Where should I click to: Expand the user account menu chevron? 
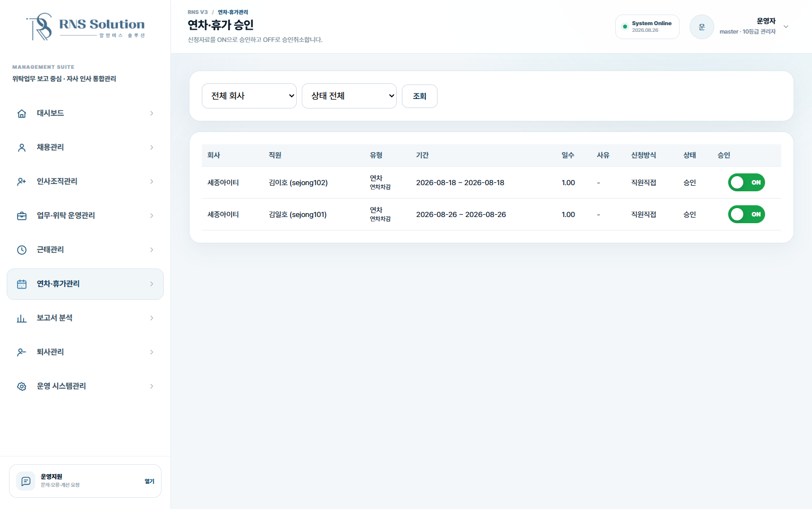coord(786,26)
